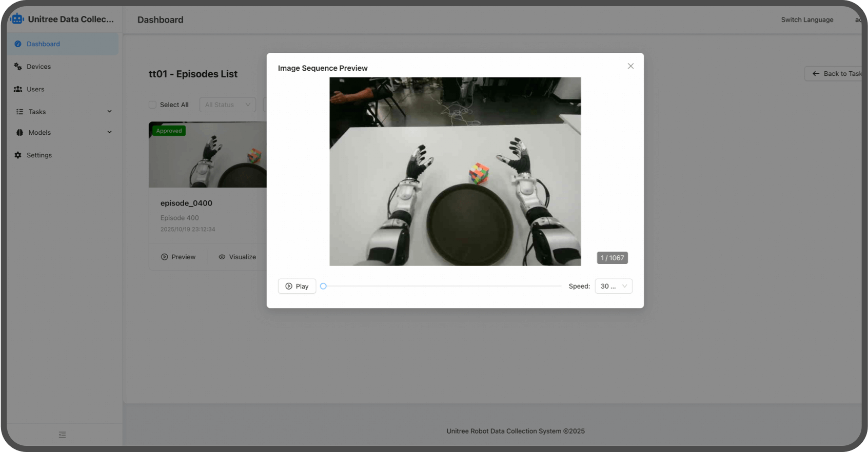Collapse sidebar using bottom menu-fold icon
The image size is (868, 452).
(x=62, y=435)
